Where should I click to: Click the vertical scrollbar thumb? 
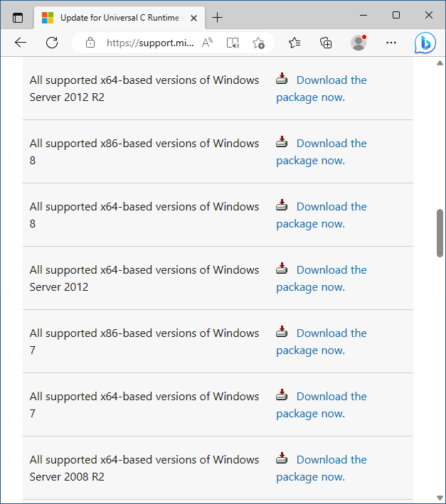click(440, 233)
